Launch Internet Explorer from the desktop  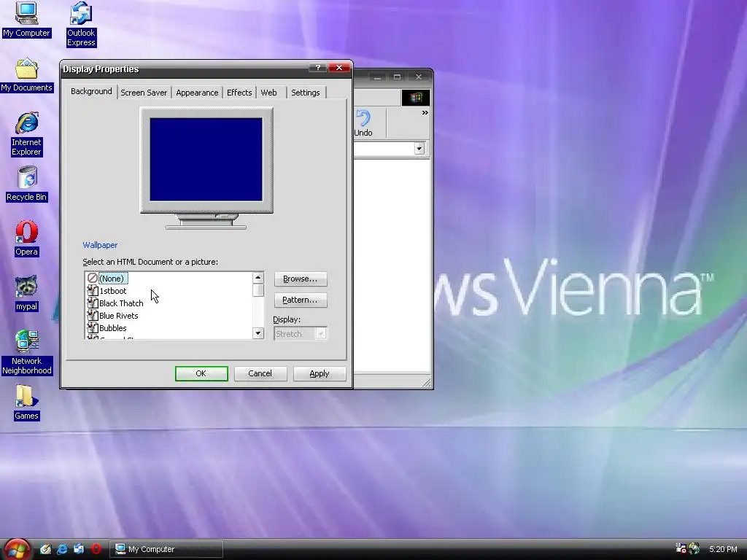[x=27, y=134]
